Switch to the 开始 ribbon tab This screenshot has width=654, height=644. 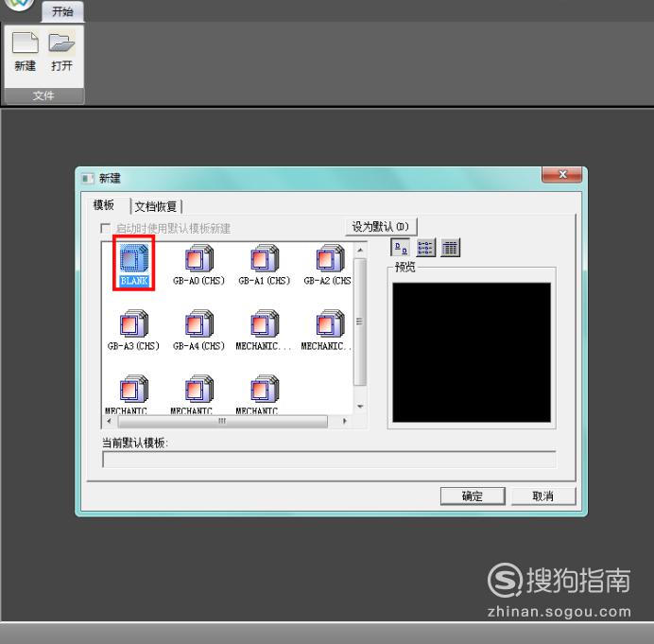(x=62, y=11)
